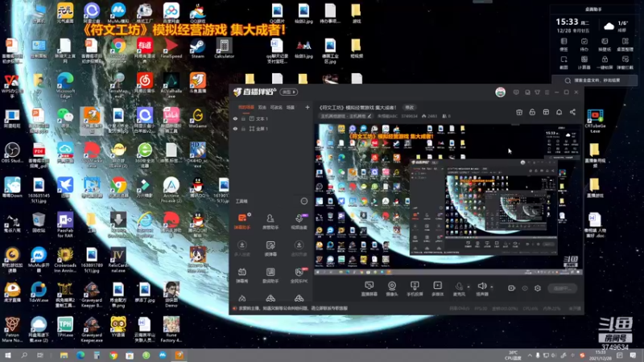Mute the 麦克风 microphone
Viewport: 644px width, 362px height.
coord(459,288)
